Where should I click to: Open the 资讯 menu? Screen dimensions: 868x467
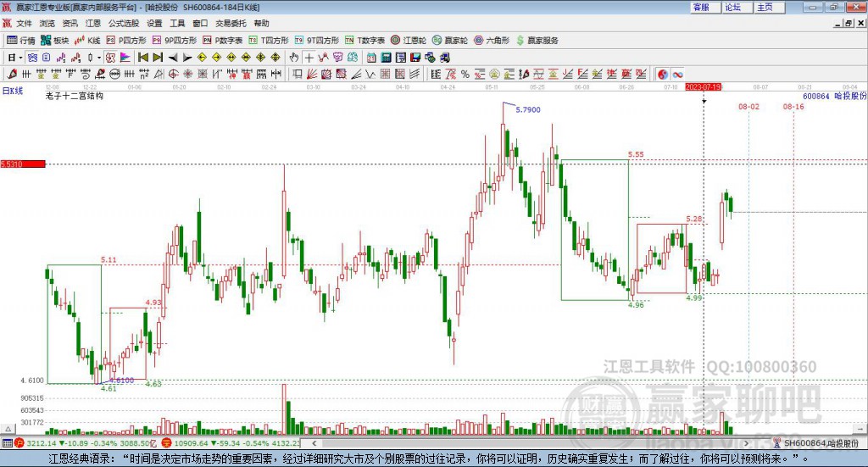pos(70,23)
